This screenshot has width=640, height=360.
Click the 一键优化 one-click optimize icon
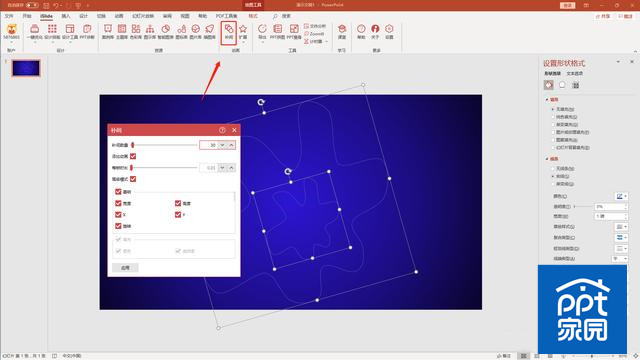(x=35, y=32)
